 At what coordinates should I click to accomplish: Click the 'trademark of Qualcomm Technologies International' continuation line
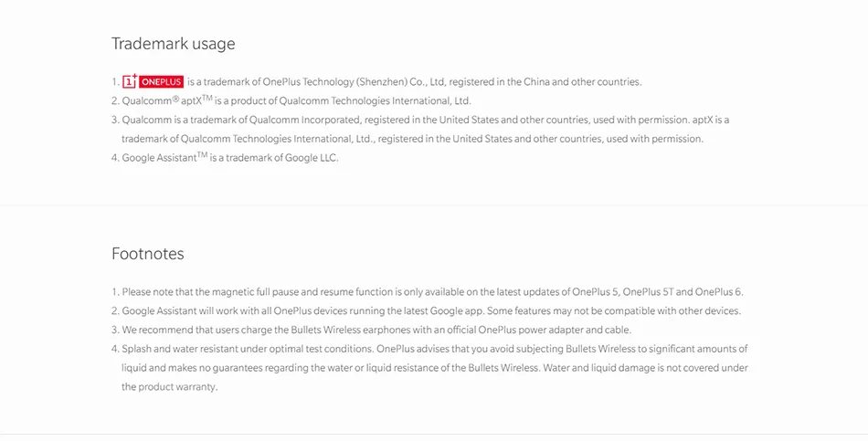pyautogui.click(x=412, y=139)
